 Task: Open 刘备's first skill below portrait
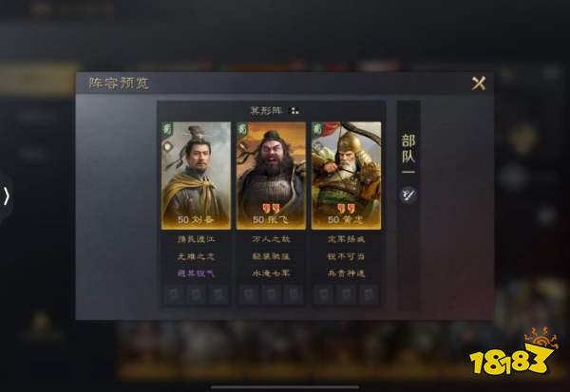click(196, 239)
